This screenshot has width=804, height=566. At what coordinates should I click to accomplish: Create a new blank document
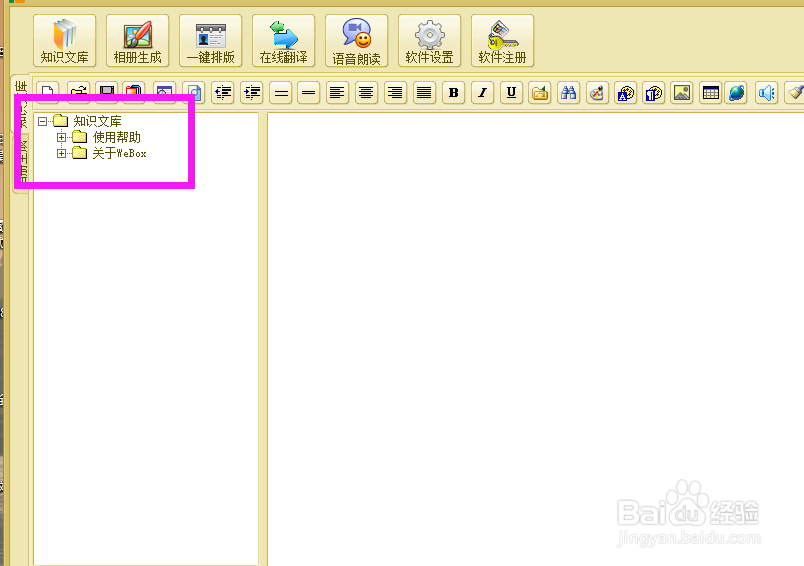tap(48, 90)
